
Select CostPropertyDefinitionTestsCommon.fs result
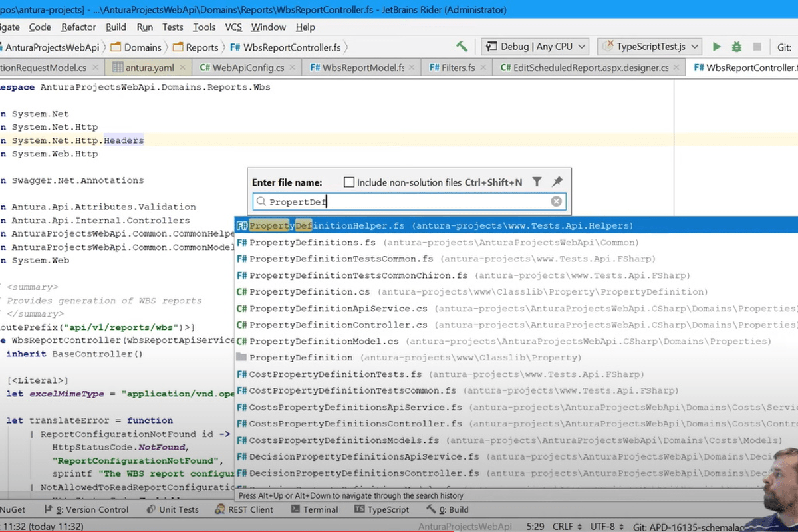click(516, 390)
